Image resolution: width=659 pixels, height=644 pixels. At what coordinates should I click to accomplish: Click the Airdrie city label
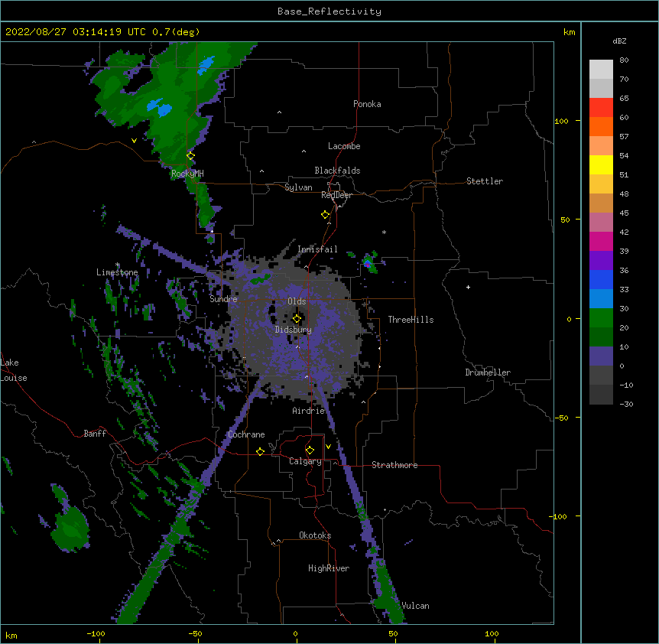(x=309, y=411)
